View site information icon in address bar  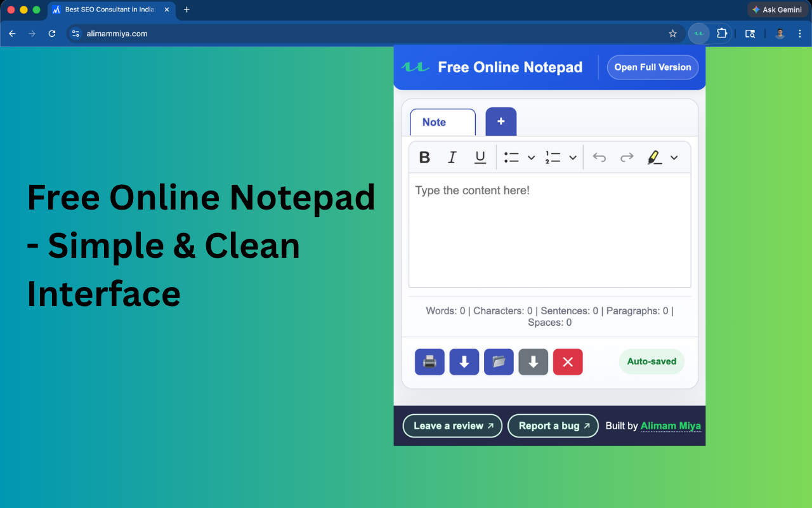click(x=76, y=34)
